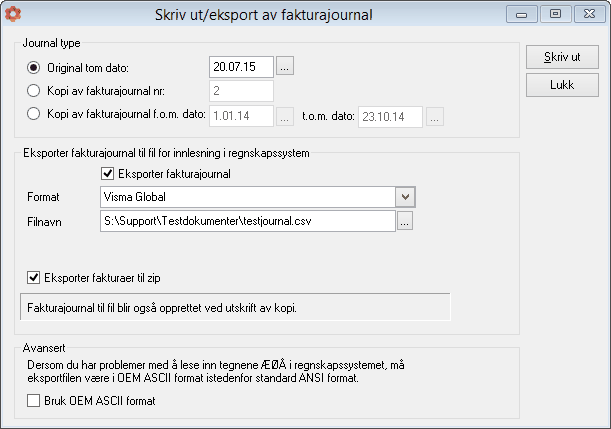Click the 'Avansert' group label
Image resolution: width=611 pixels, height=429 pixels.
pos(44,348)
